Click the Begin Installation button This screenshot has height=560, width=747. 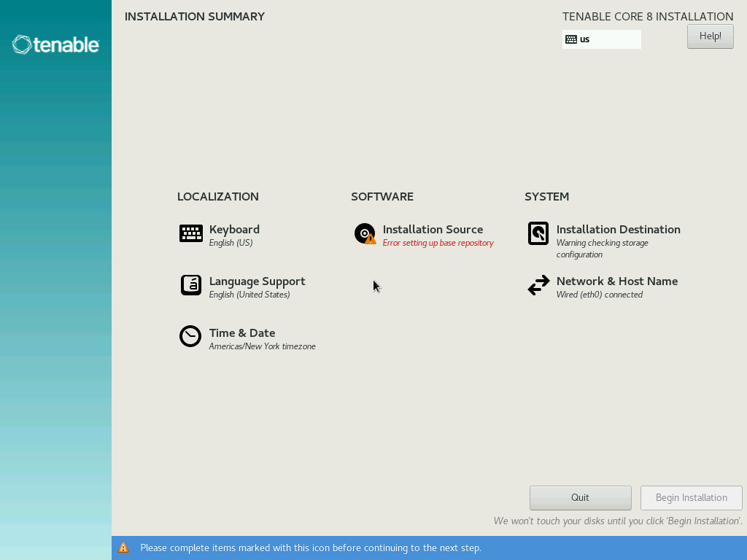point(691,497)
